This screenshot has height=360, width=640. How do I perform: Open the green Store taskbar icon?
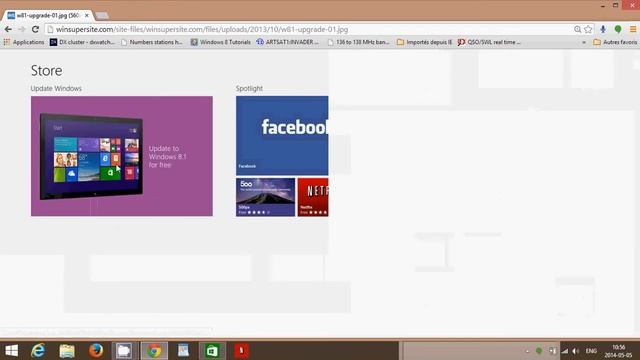coord(212,350)
